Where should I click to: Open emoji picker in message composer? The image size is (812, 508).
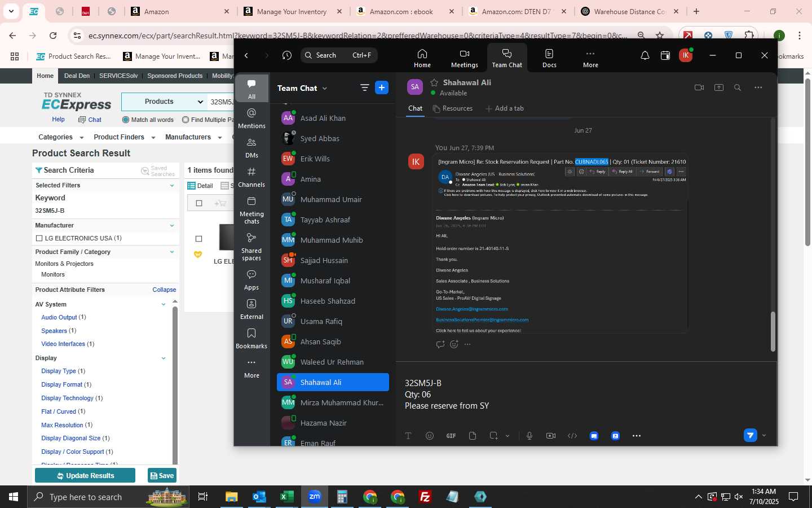[x=430, y=436]
